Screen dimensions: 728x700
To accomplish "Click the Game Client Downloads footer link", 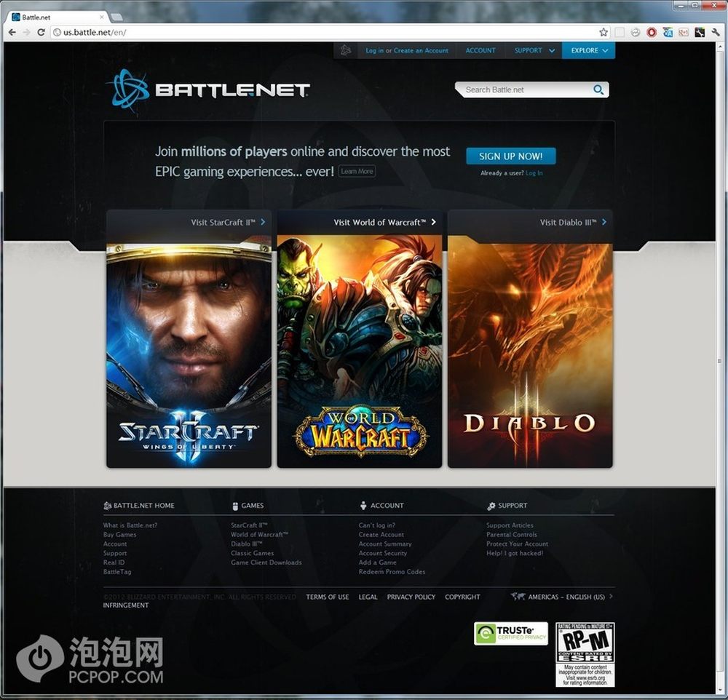I will (266, 562).
